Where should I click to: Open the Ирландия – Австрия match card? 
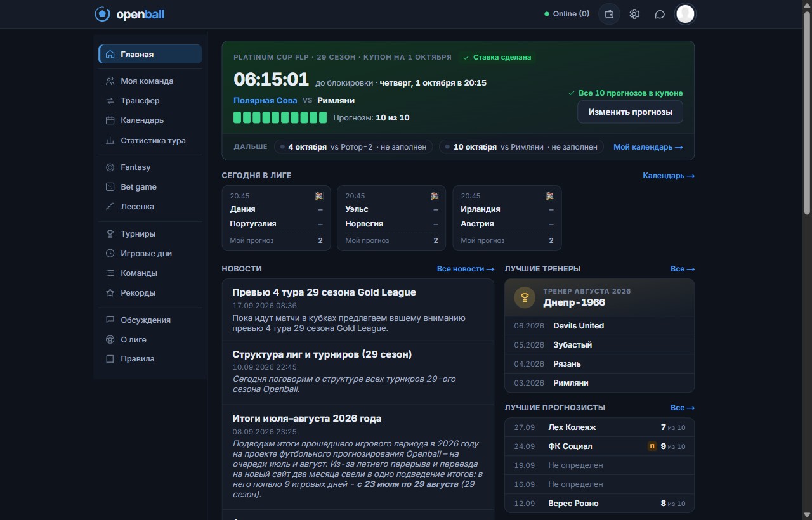coord(507,218)
